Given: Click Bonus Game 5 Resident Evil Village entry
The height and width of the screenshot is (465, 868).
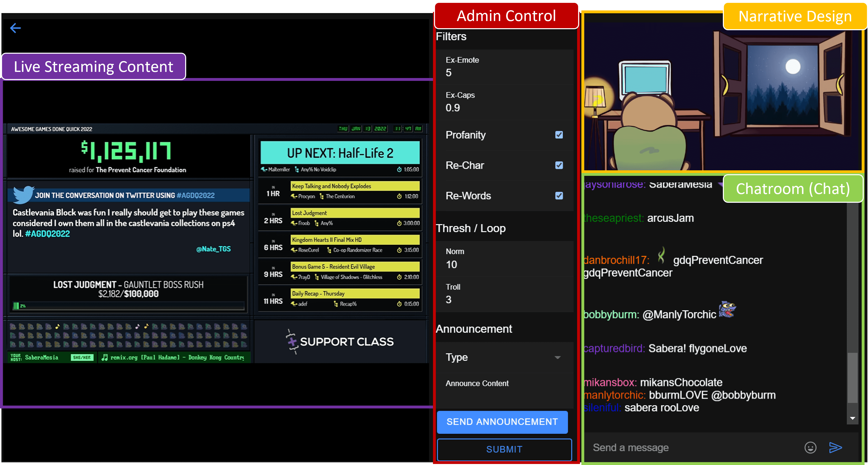Looking at the screenshot, I should [355, 267].
